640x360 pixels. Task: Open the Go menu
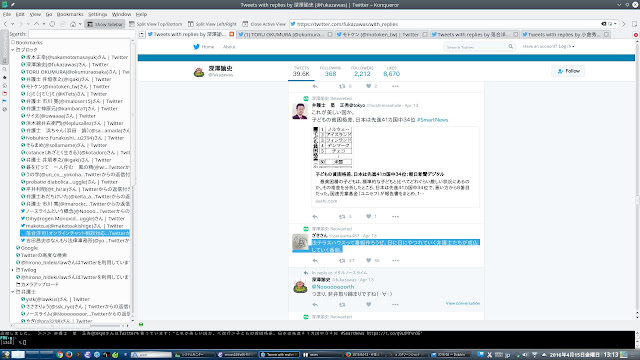tap(49, 14)
